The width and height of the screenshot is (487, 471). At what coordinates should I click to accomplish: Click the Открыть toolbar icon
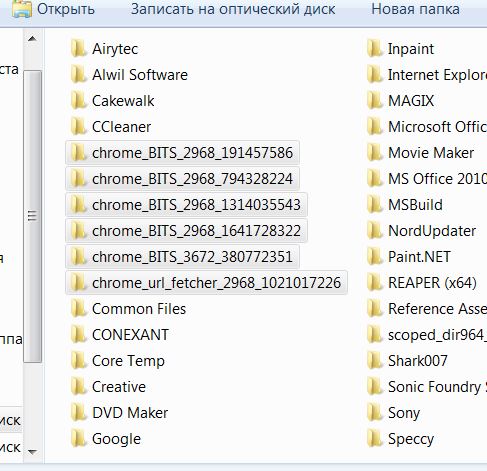pyautogui.click(x=22, y=8)
